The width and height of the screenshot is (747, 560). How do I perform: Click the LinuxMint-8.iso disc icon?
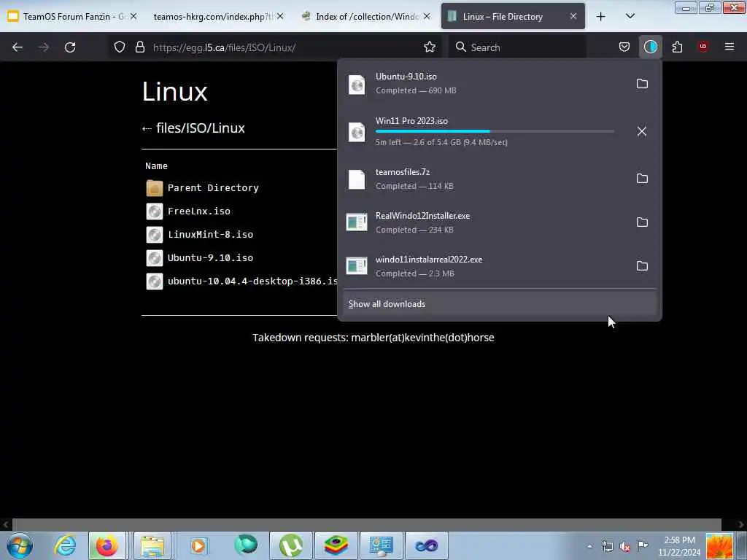(155, 234)
